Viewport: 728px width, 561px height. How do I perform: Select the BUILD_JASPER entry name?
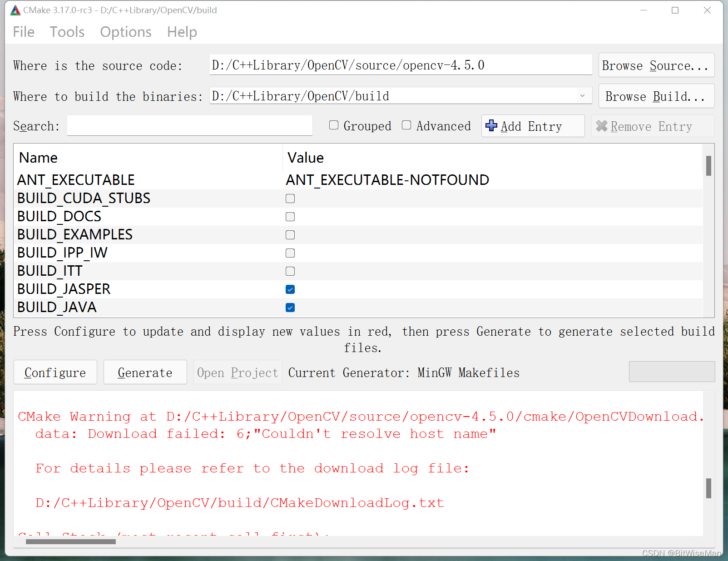[64, 289]
